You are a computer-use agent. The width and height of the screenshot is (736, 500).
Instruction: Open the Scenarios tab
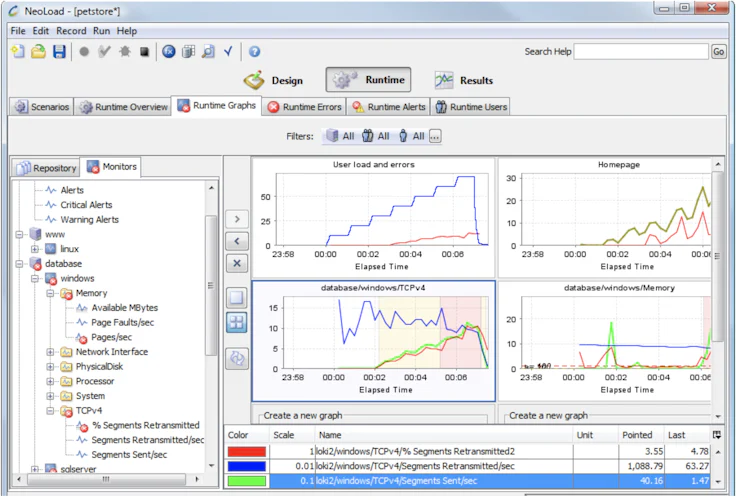point(41,107)
